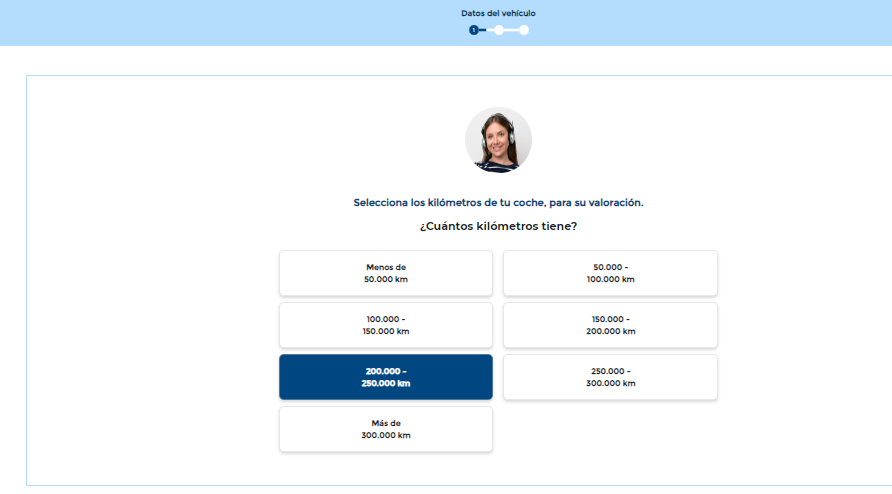Click the Datos del vehículo step title
This screenshot has width=892, height=494.
tap(498, 14)
